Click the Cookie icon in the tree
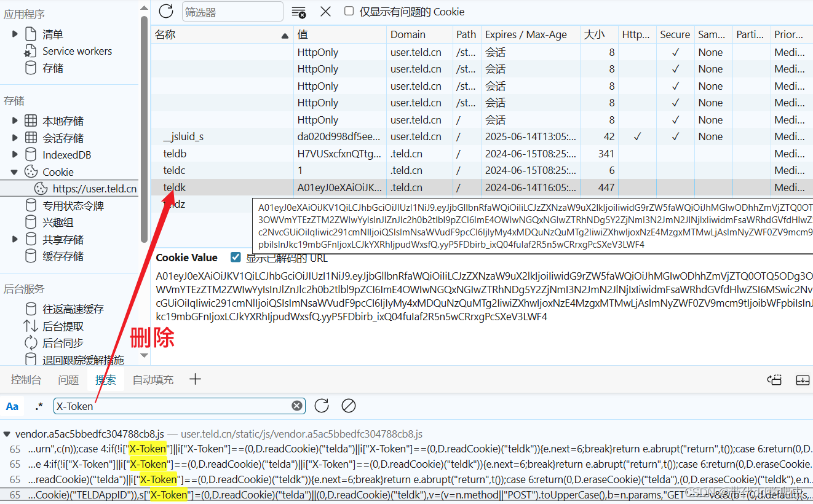 pyautogui.click(x=31, y=172)
